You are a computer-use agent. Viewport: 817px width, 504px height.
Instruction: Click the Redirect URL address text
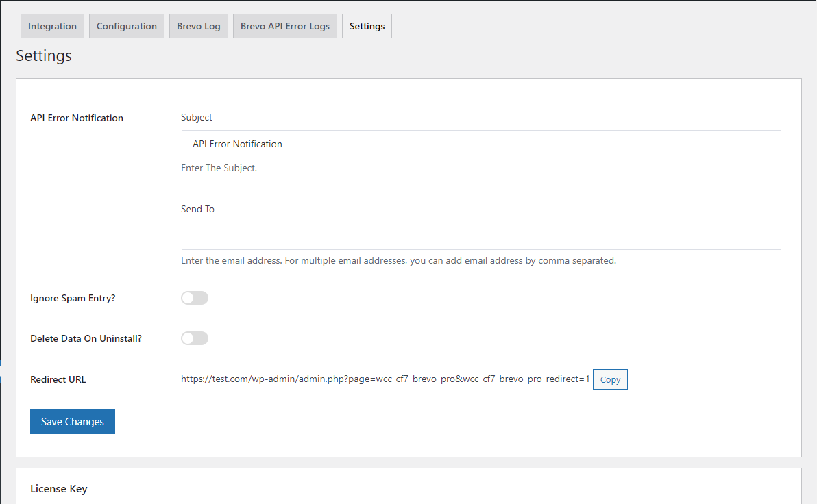(x=385, y=379)
